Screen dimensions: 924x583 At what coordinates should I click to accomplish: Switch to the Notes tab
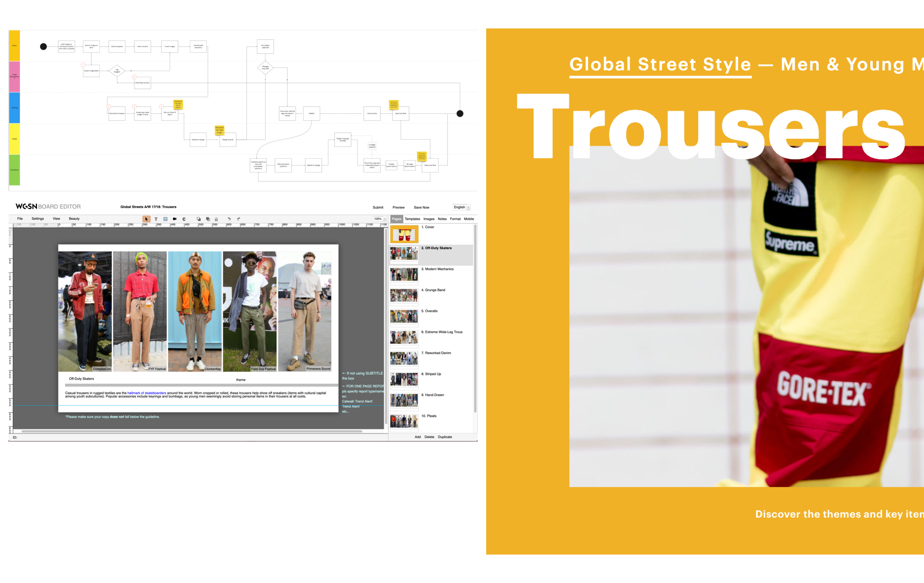[442, 219]
